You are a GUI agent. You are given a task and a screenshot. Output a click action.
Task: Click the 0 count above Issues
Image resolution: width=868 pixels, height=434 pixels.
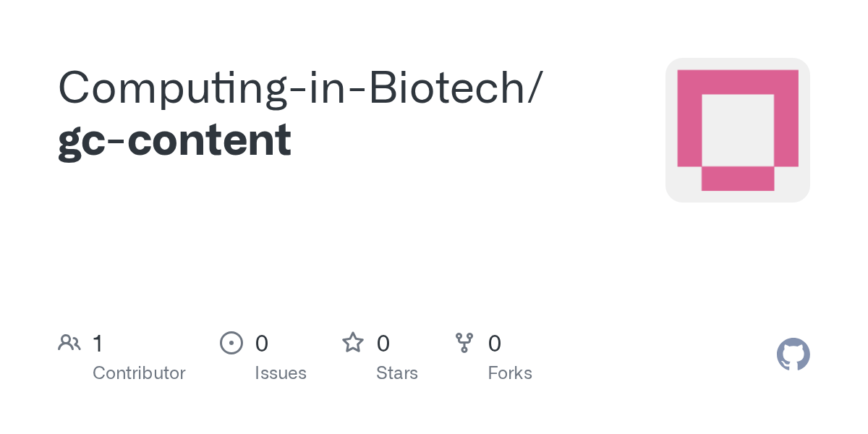pyautogui.click(x=262, y=343)
